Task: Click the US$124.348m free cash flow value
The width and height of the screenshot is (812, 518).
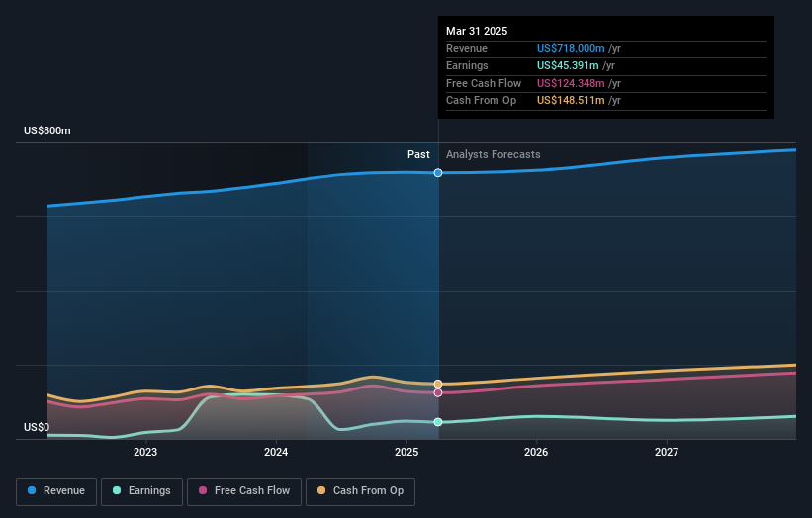Action: click(x=571, y=83)
